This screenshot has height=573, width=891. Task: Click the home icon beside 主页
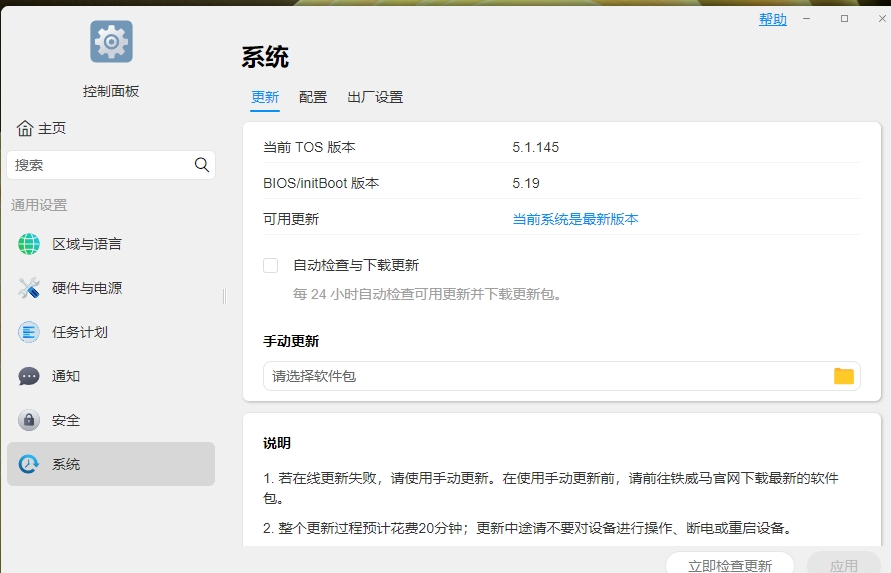[25, 128]
